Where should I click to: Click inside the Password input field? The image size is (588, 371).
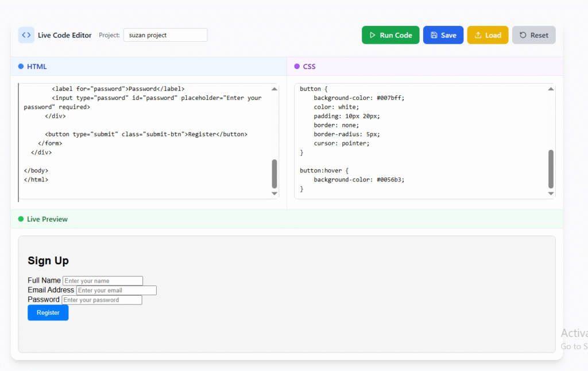coord(101,300)
